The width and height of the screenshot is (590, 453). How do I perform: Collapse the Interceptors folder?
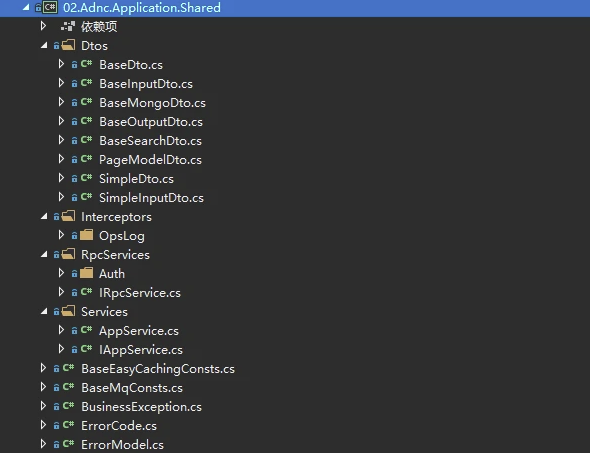(44, 216)
